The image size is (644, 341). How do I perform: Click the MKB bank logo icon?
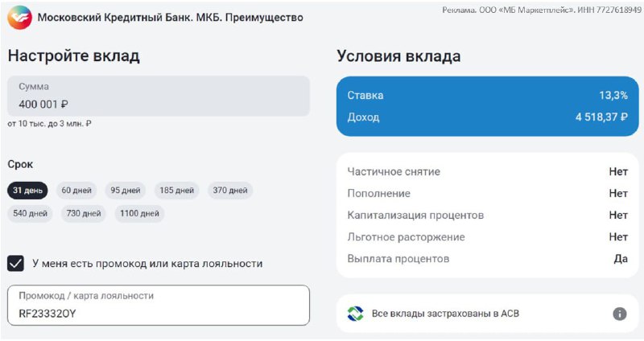[19, 18]
